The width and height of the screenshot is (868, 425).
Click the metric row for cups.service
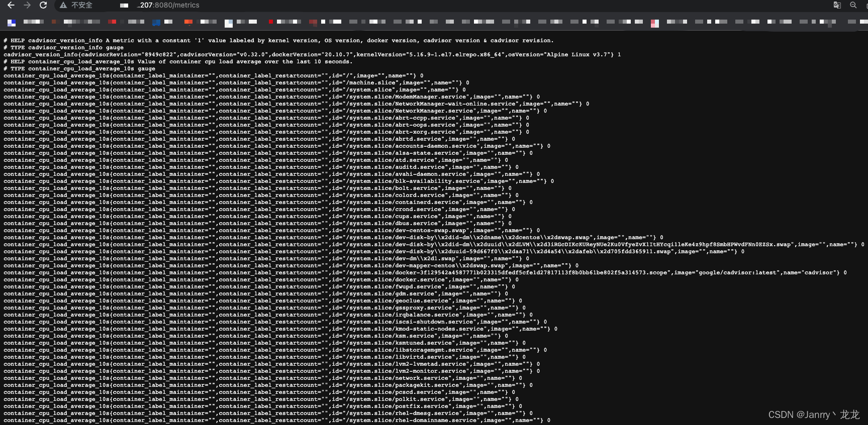coord(257,217)
